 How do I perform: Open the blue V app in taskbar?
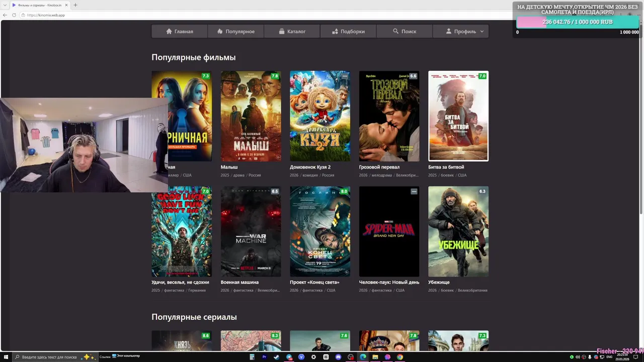[x=301, y=357]
